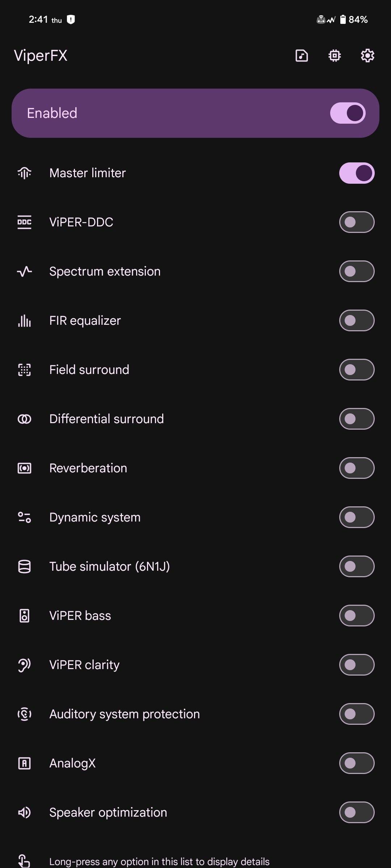Disable the main Enabled switch
The width and height of the screenshot is (391, 868).
pyautogui.click(x=348, y=113)
